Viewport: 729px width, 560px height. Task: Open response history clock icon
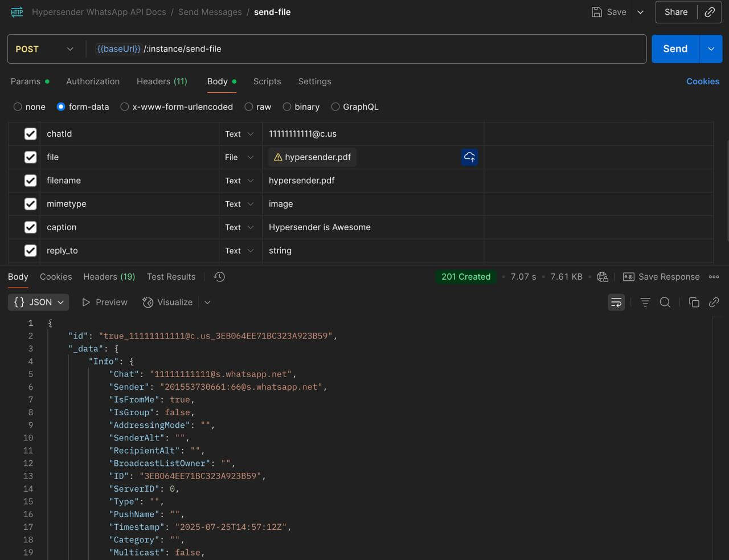pyautogui.click(x=219, y=277)
